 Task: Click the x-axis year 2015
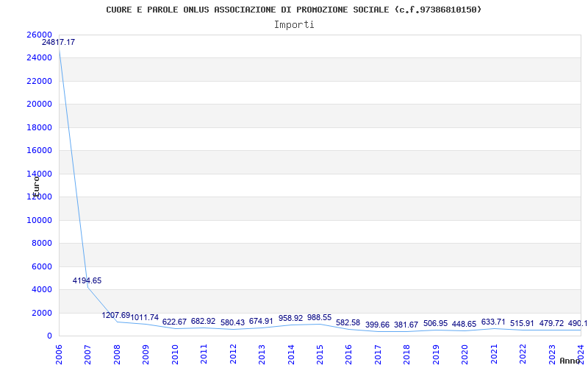coord(320,355)
